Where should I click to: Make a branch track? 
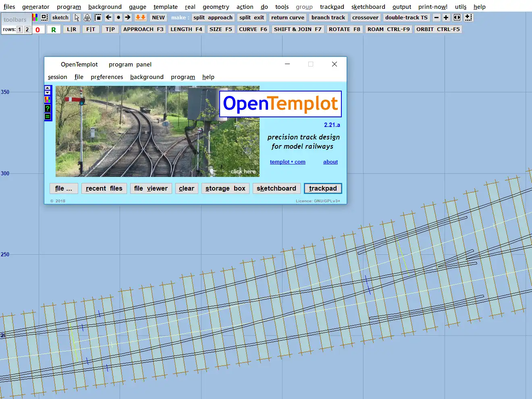[328, 17]
